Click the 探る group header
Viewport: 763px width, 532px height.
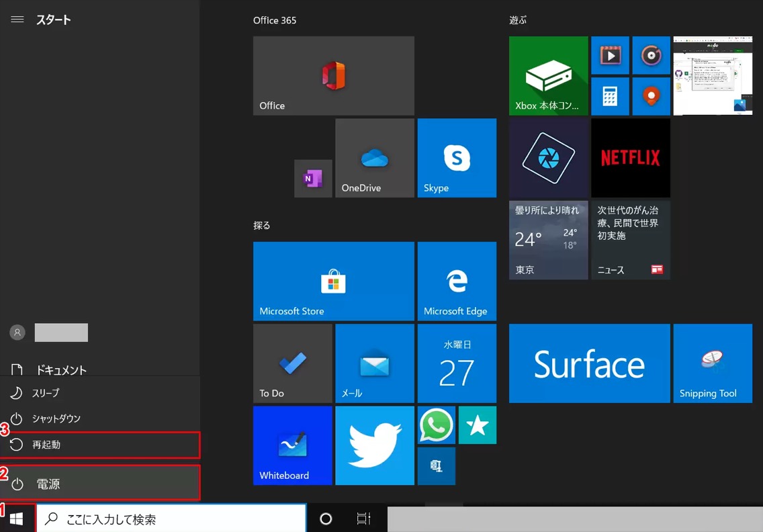pos(262,225)
